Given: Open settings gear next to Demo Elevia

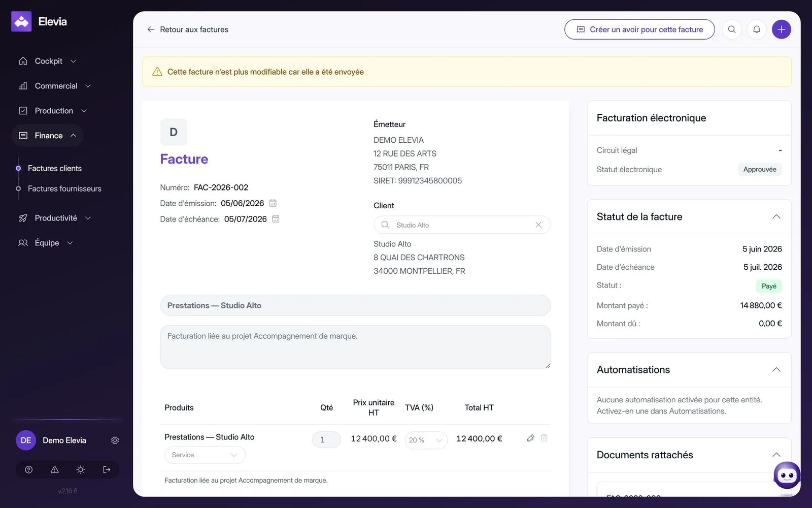Looking at the screenshot, I should (x=115, y=440).
